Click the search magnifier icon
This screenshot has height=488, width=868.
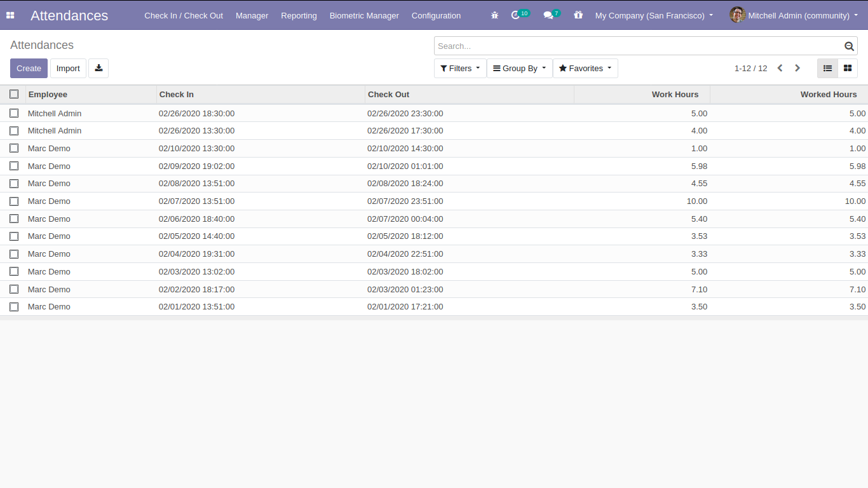coord(849,46)
